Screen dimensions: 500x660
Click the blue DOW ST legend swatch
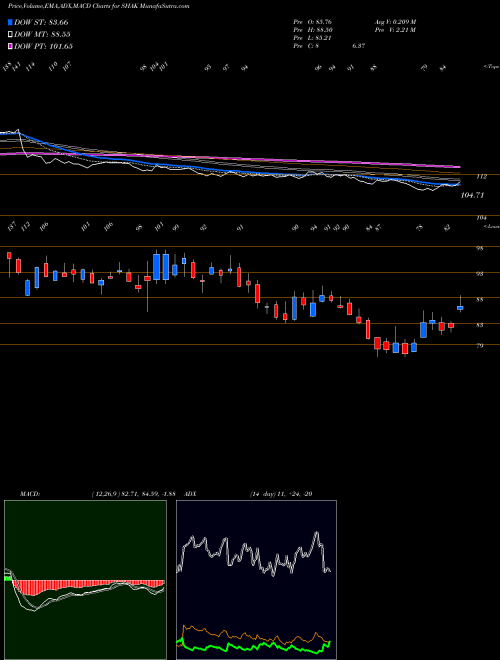(x=10, y=22)
